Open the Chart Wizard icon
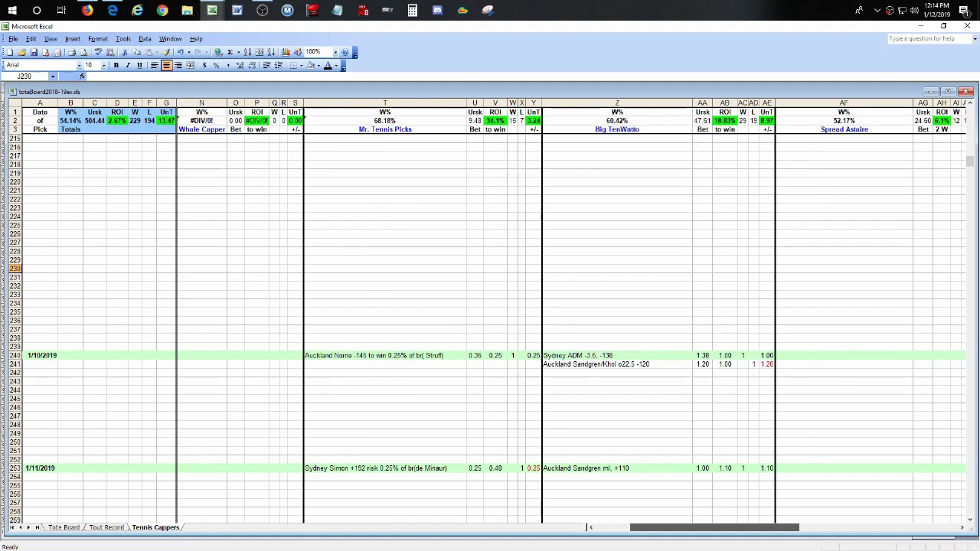The image size is (980, 551). point(286,52)
